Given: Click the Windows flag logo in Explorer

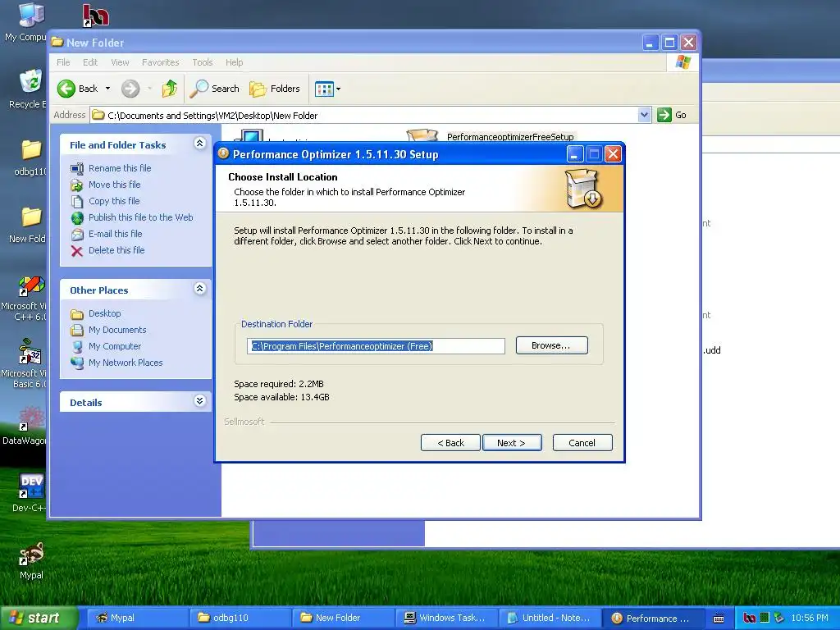Looking at the screenshot, I should point(683,62).
